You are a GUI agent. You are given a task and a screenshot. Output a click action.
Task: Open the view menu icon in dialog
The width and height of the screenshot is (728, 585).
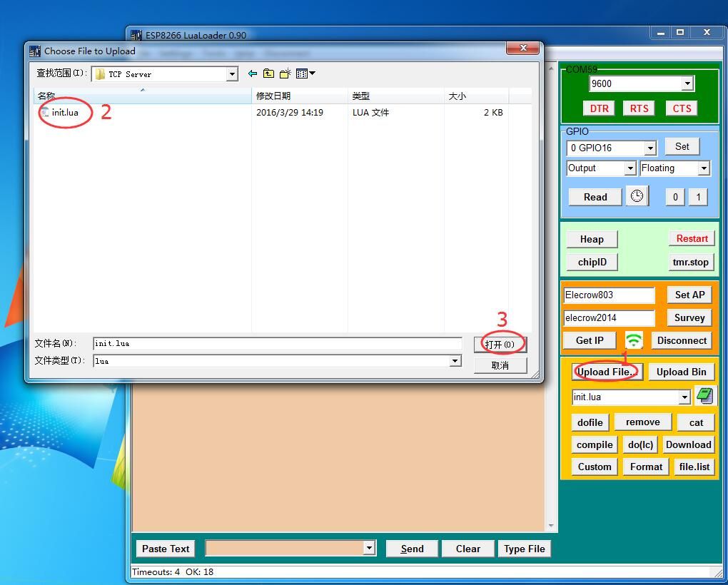tap(305, 73)
